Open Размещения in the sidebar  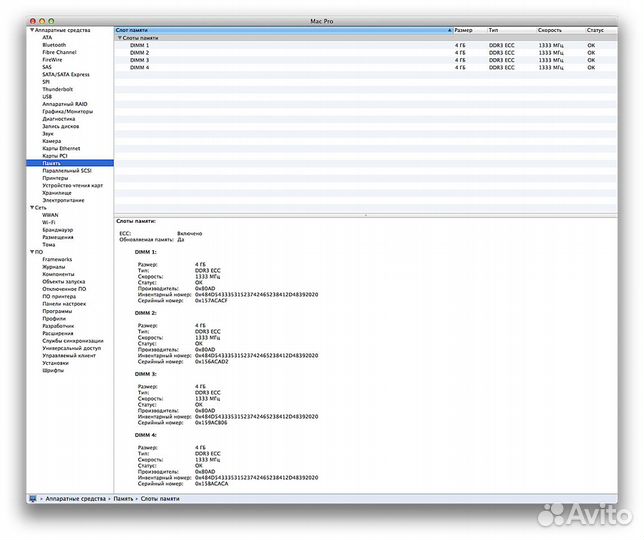[58, 237]
